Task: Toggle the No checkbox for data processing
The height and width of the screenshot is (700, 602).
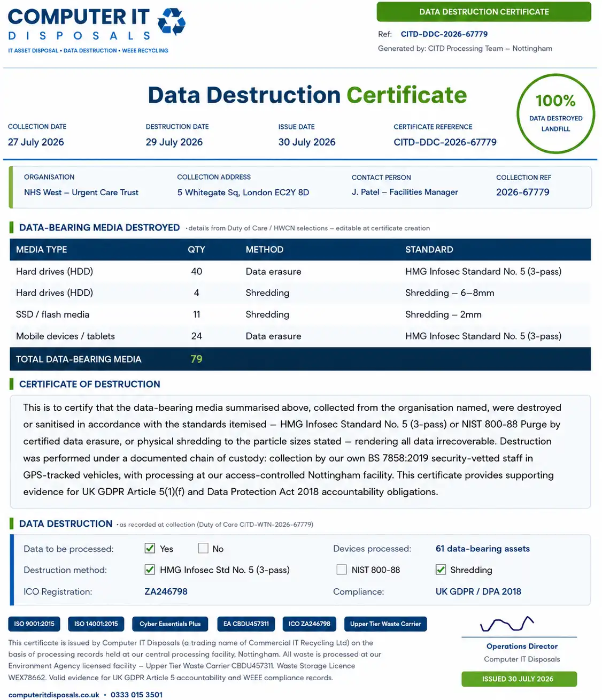Action: 203,548
